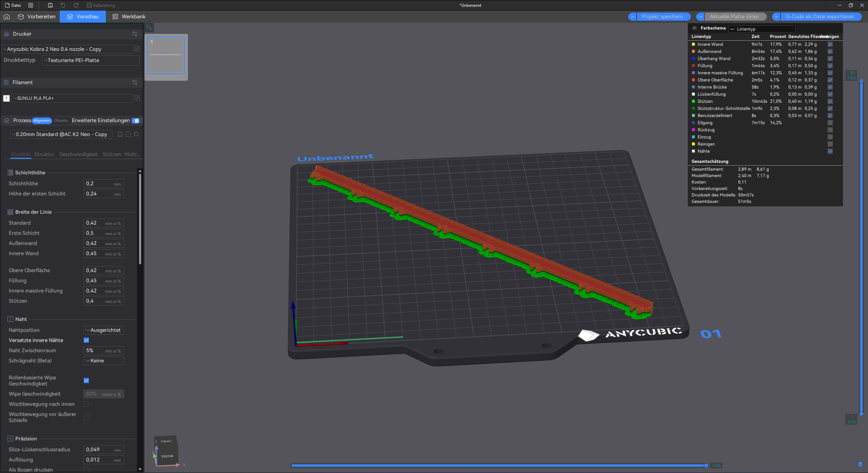Hide Innere Wand lines in preview
Screen dimensions: 868x473
click(830, 44)
